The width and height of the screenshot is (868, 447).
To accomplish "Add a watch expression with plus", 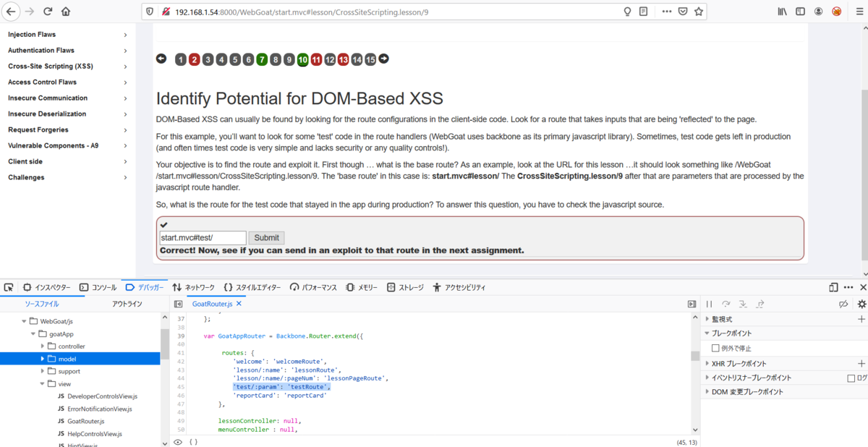I will click(x=861, y=319).
